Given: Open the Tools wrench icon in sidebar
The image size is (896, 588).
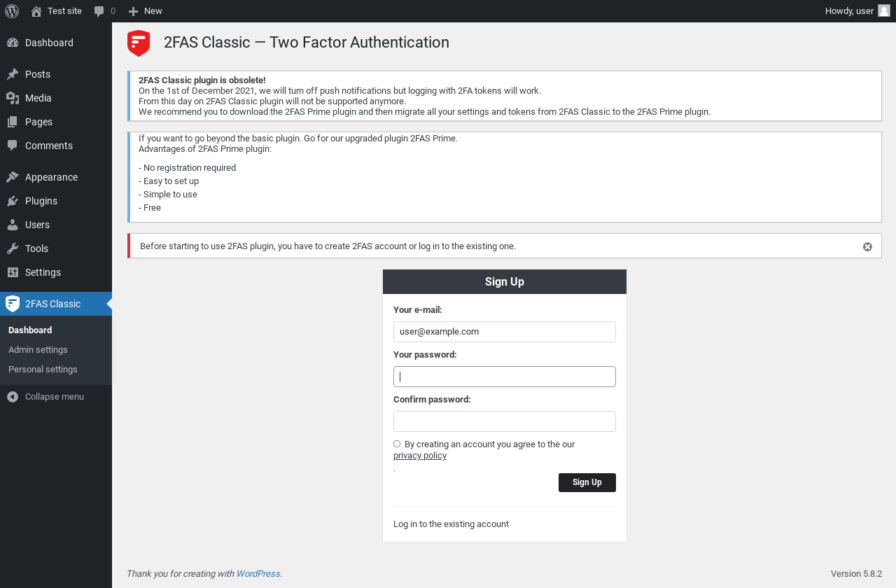Looking at the screenshot, I should click(x=13, y=248).
